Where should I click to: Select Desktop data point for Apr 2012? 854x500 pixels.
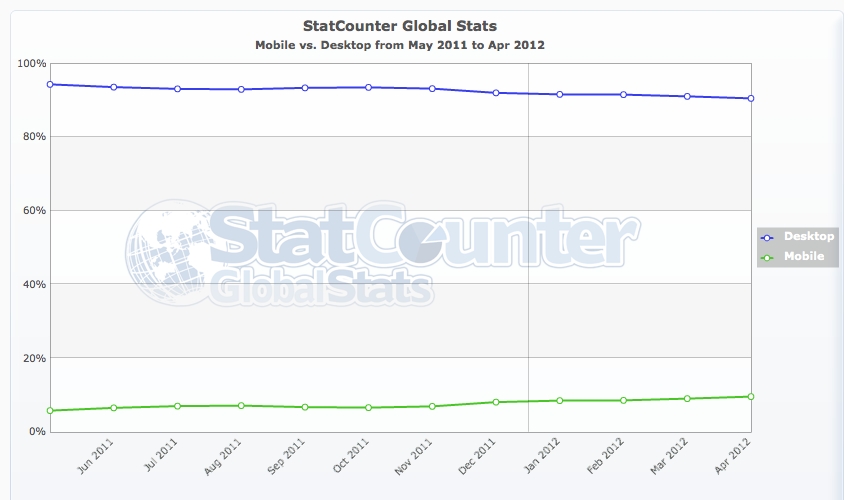coord(750,98)
